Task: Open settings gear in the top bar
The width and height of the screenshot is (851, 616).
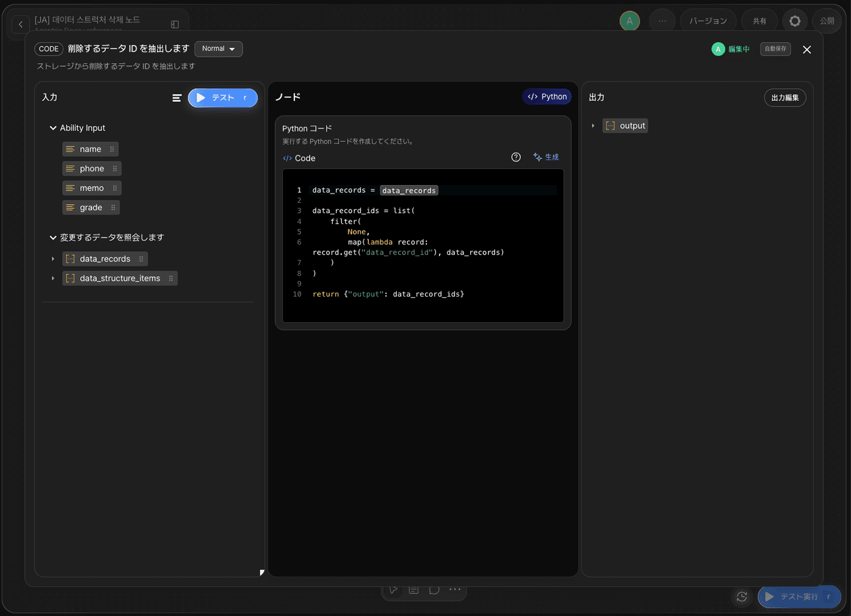Action: 795,21
